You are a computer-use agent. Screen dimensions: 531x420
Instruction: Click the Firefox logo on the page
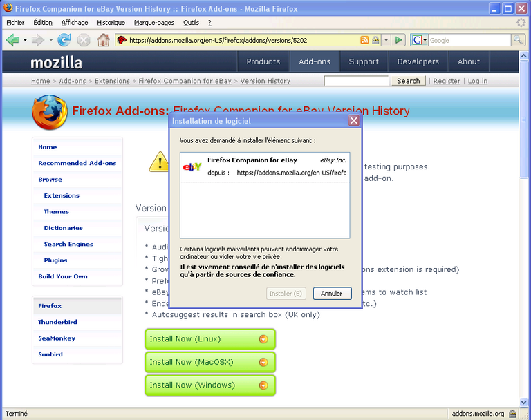click(x=50, y=113)
